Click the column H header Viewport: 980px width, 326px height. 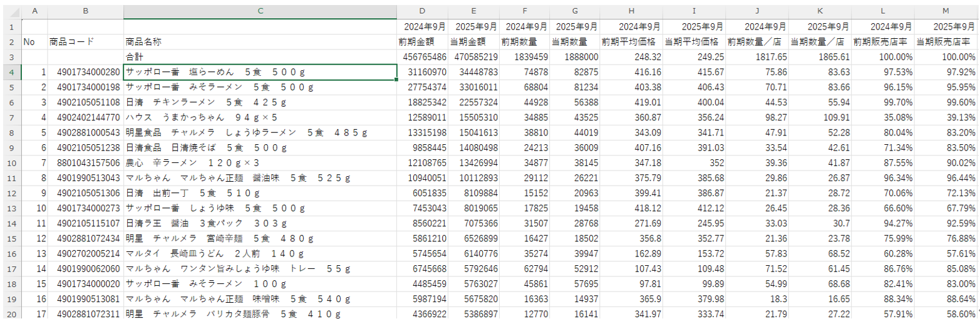coord(631,12)
